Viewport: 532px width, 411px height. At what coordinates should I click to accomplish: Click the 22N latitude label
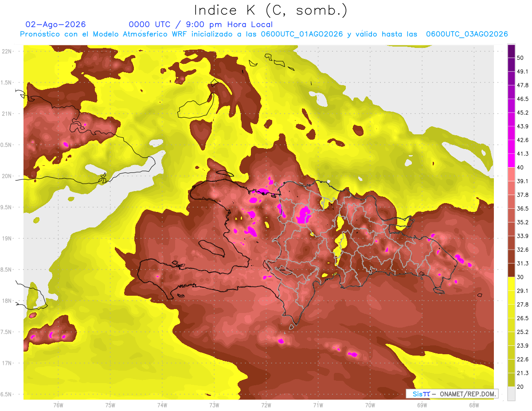(x=7, y=51)
